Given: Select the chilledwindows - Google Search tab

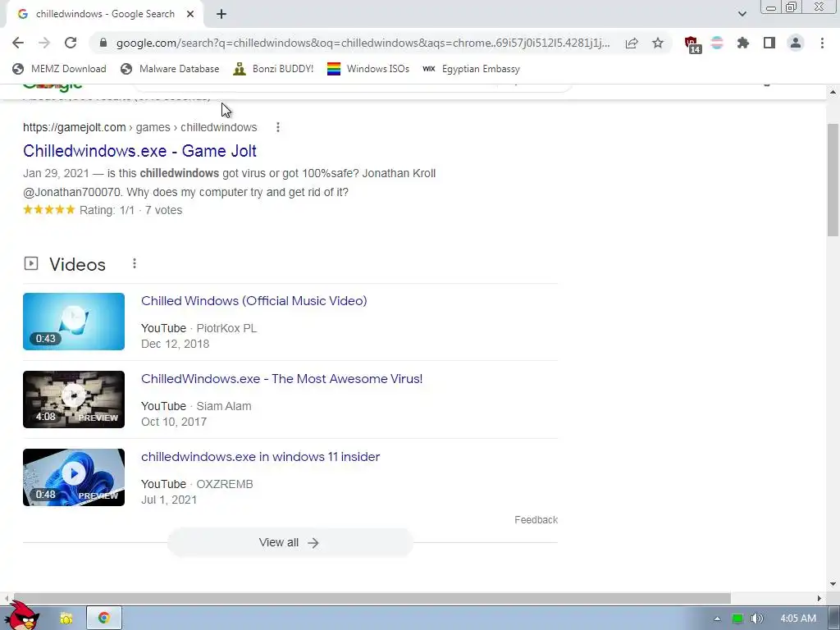Looking at the screenshot, I should 104,14.
